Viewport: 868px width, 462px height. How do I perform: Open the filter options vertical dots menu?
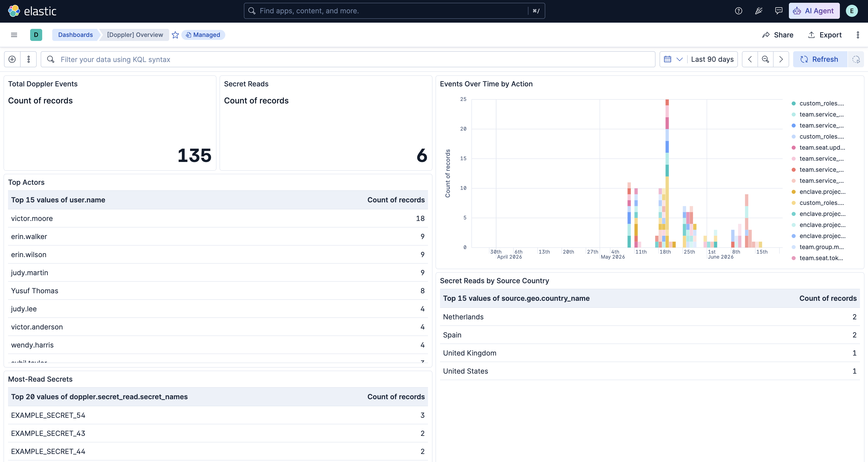point(29,59)
